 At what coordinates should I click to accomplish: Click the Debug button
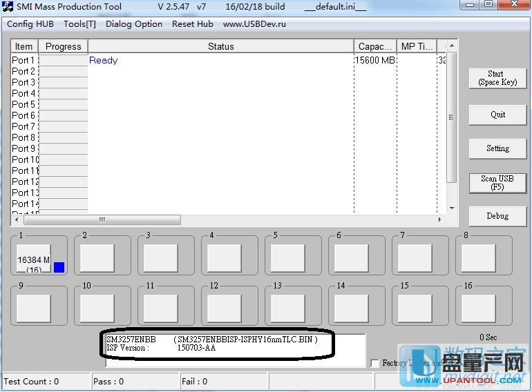(x=497, y=216)
